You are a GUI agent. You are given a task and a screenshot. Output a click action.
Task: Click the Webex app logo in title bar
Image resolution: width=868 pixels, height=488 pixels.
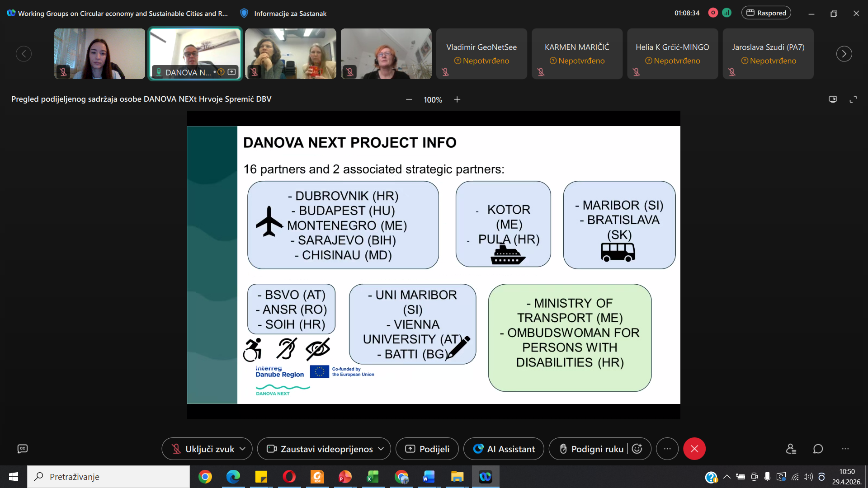click(11, 13)
